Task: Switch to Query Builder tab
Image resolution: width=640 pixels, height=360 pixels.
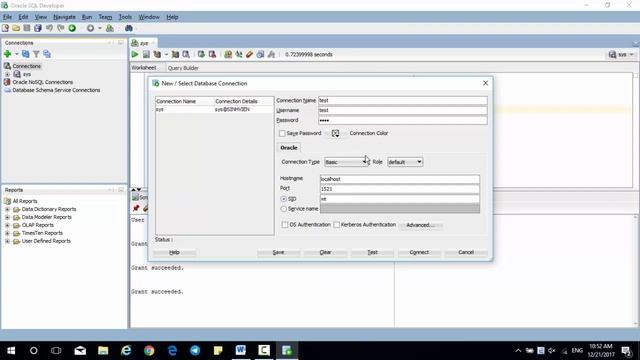Action: tap(183, 68)
